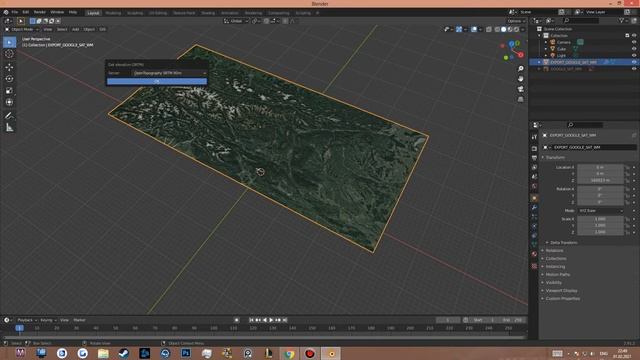Switch perspective/orthographic view icon

click(x=520, y=99)
